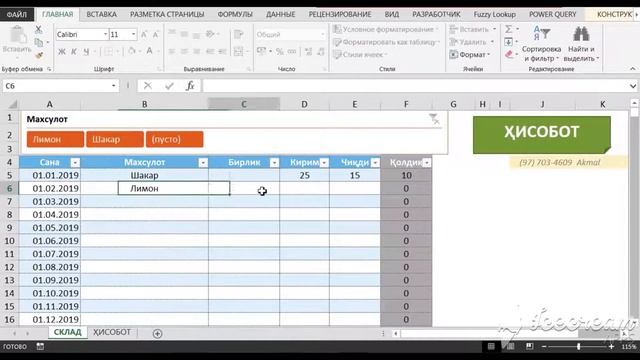Click Форматировать как таблицу
This screenshot has width=640, height=360.
click(386, 42)
